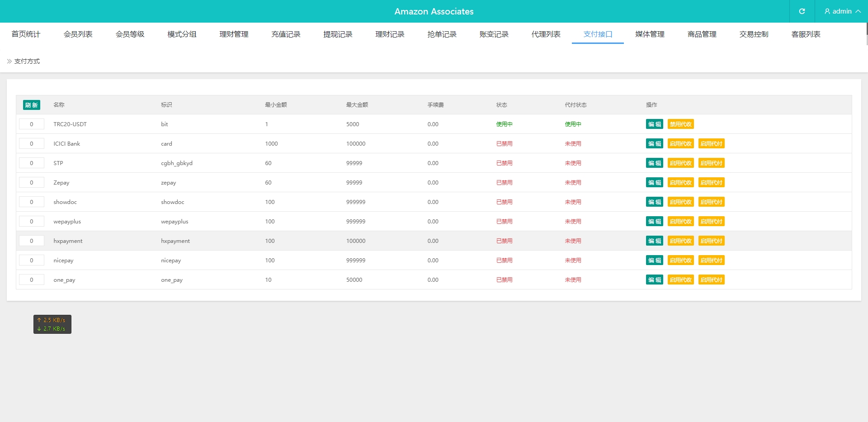Enable 启用代收 for showdoc row
868x422 pixels.
(x=680, y=202)
